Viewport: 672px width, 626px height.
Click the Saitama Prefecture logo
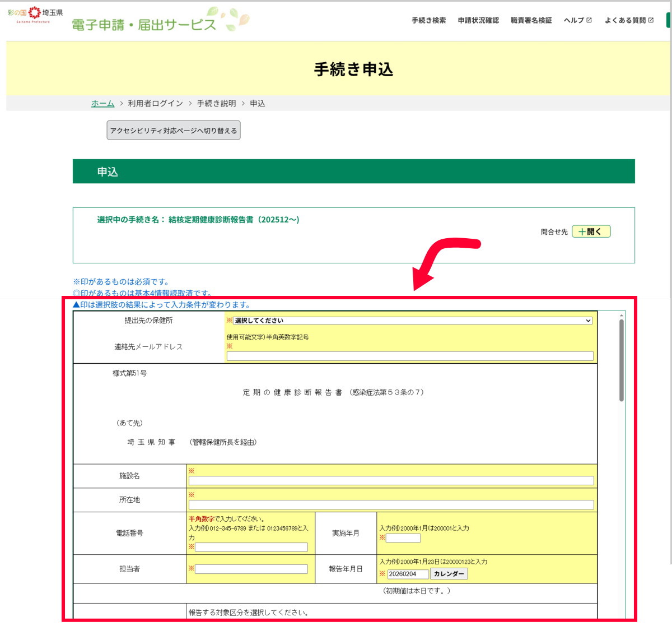(x=35, y=15)
